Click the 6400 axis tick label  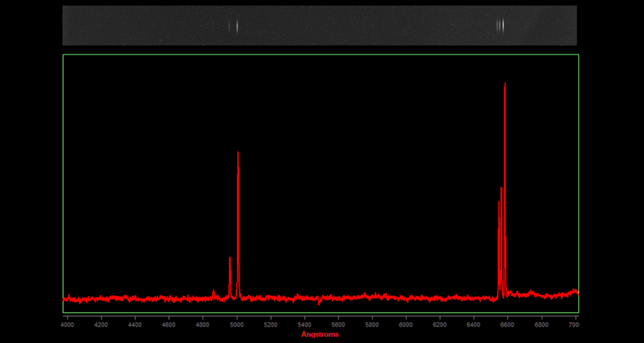coord(474,324)
